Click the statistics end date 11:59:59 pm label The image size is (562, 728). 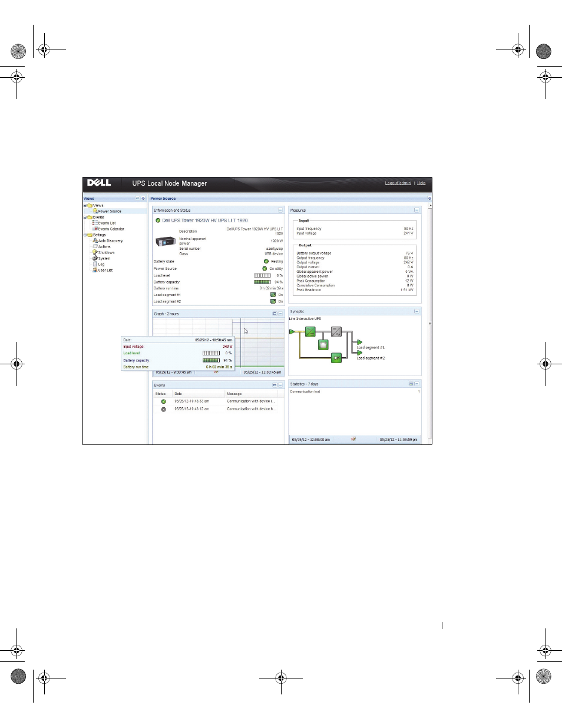click(398, 440)
